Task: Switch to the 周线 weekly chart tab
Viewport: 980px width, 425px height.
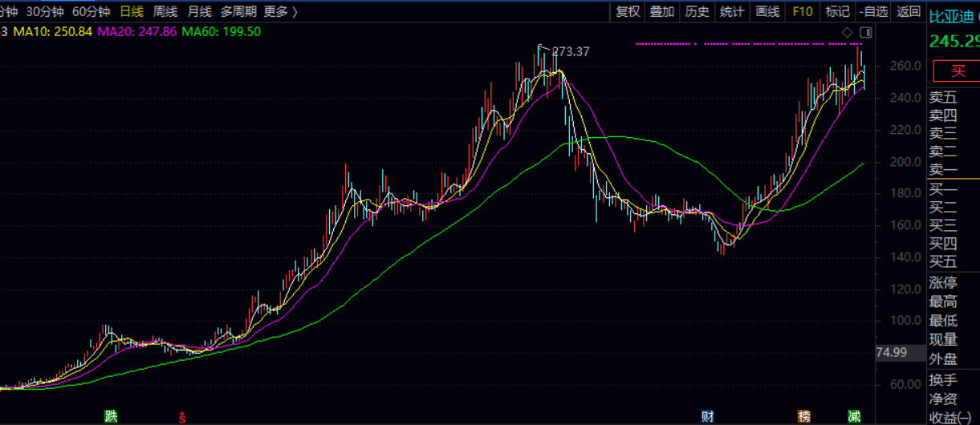Action: point(165,11)
